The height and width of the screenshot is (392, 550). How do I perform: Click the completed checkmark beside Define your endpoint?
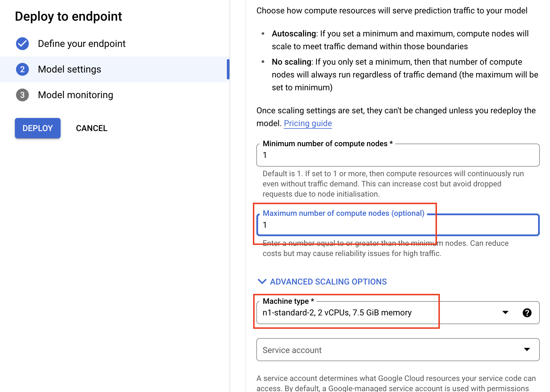(22, 43)
